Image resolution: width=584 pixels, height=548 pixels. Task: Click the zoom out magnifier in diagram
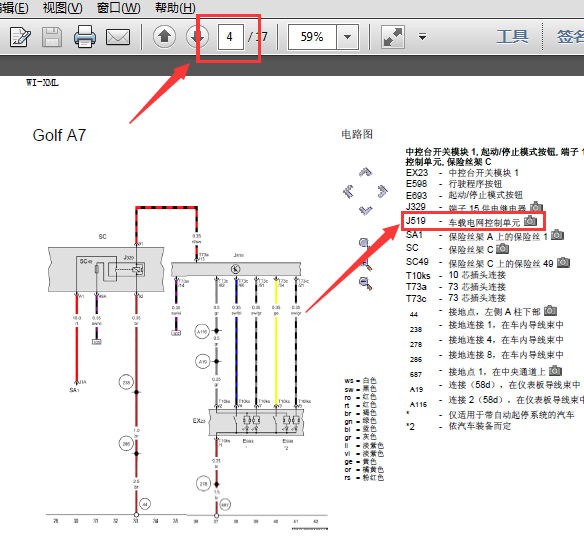[x=365, y=283]
